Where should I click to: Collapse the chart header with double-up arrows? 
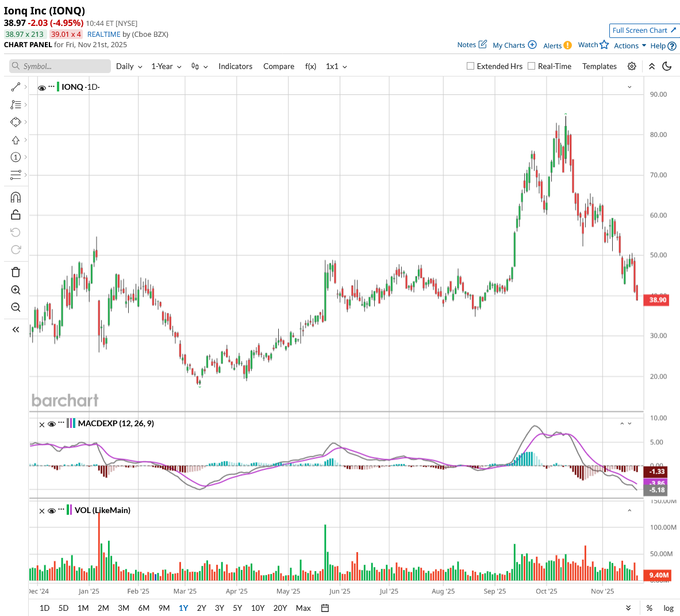point(651,66)
